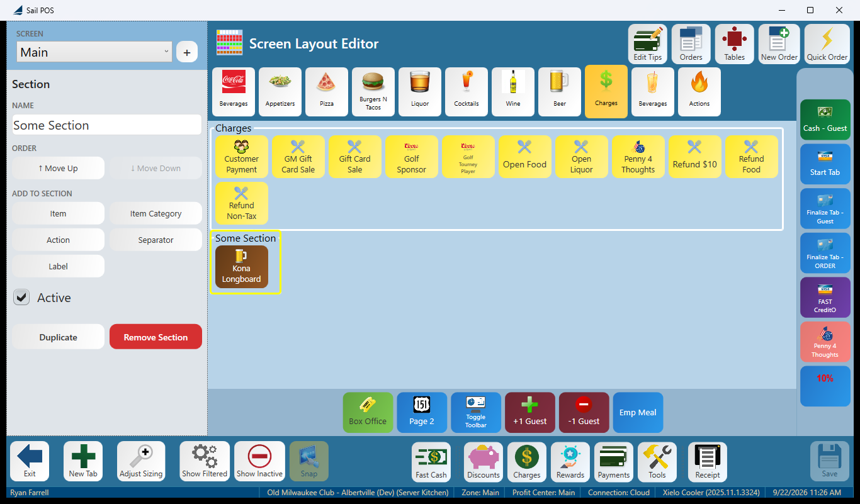
Task: Start a Quick Order
Action: pyautogui.click(x=827, y=44)
